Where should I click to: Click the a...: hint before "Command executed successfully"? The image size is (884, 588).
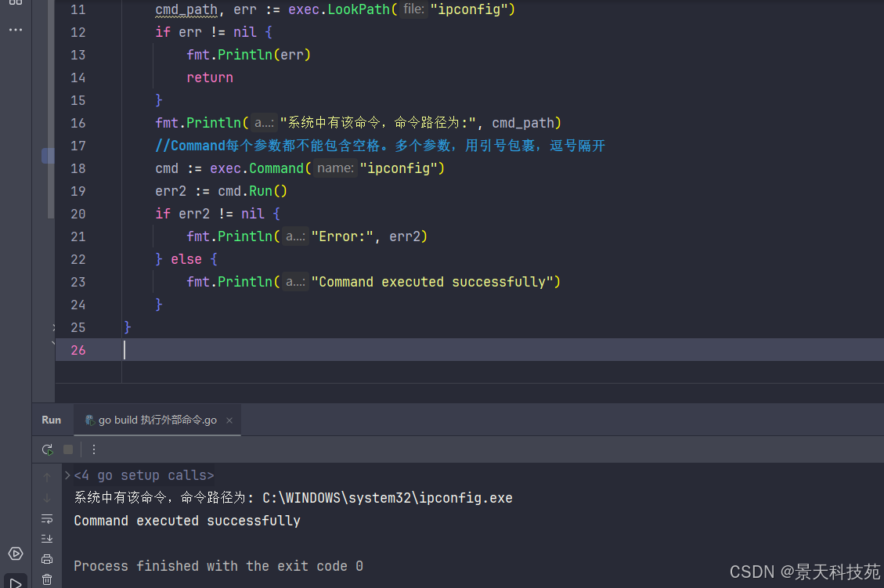tap(295, 281)
